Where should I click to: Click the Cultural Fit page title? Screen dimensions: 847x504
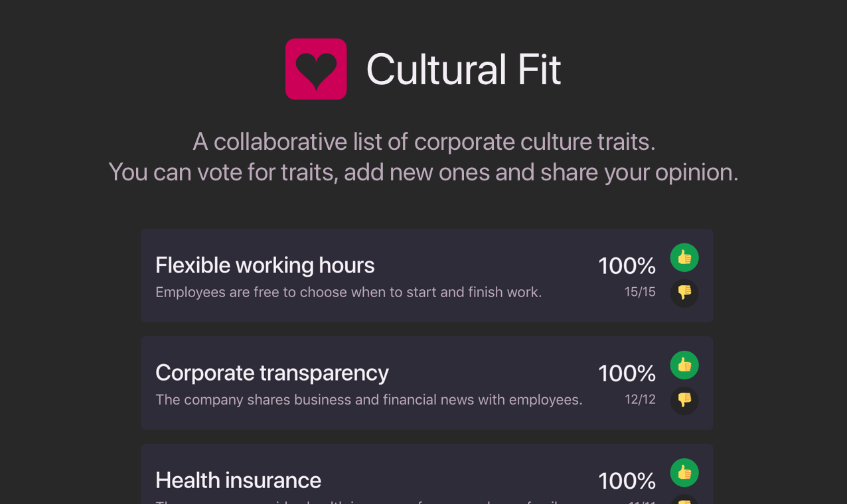(x=463, y=69)
